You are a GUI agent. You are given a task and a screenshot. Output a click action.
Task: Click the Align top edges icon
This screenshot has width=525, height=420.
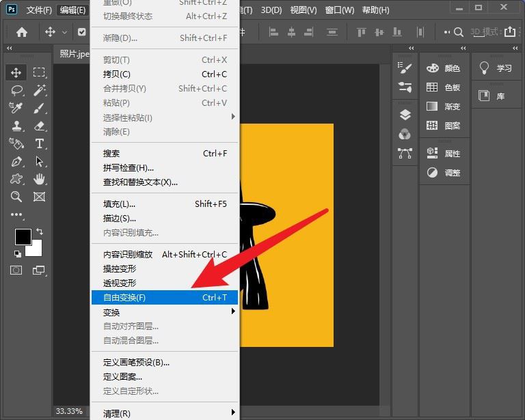coord(361,32)
